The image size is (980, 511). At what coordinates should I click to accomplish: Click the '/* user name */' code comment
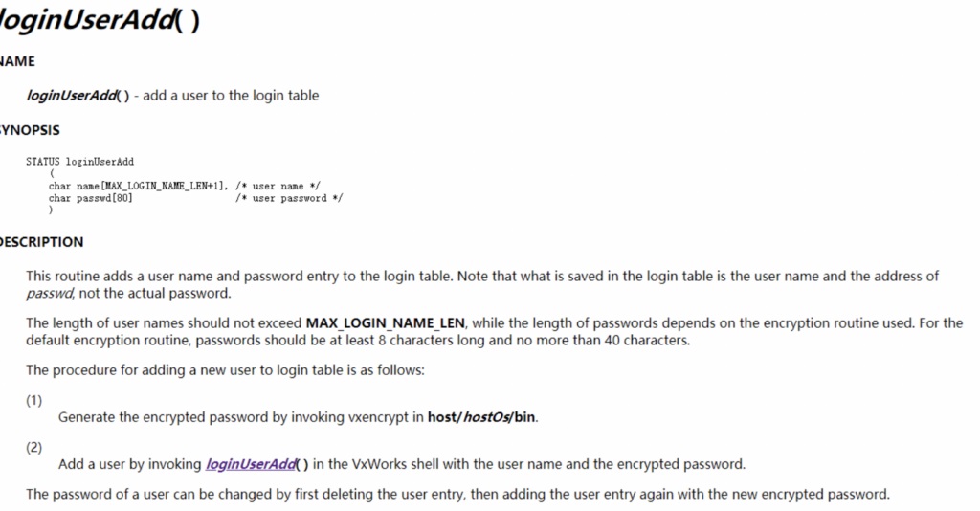(x=278, y=187)
